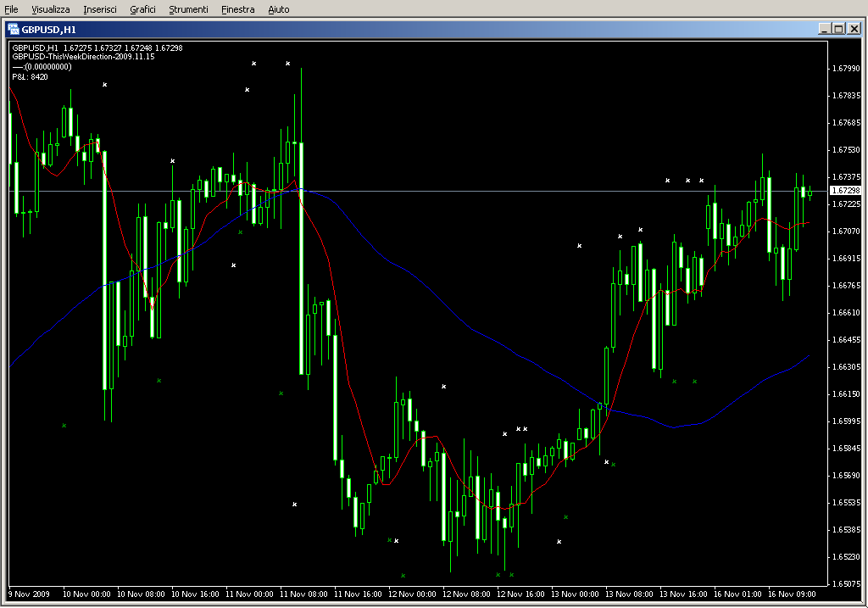Click the 1.66915 price scale label
The height and width of the screenshot is (608, 868).
[847, 259]
